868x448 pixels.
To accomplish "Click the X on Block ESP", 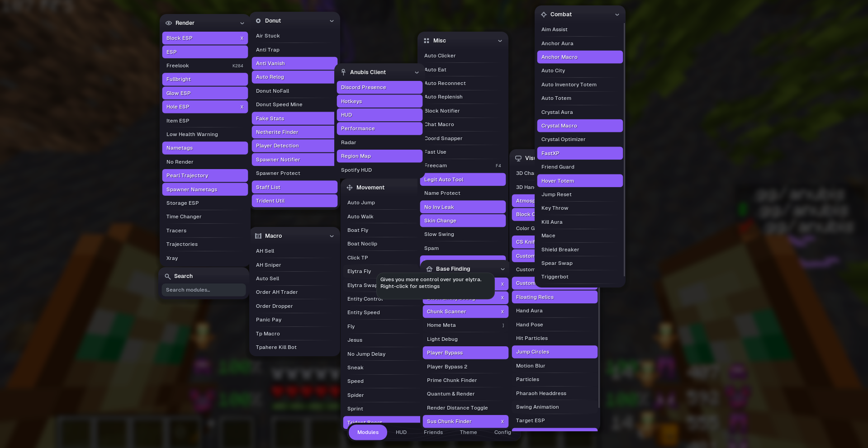I will coord(242,38).
